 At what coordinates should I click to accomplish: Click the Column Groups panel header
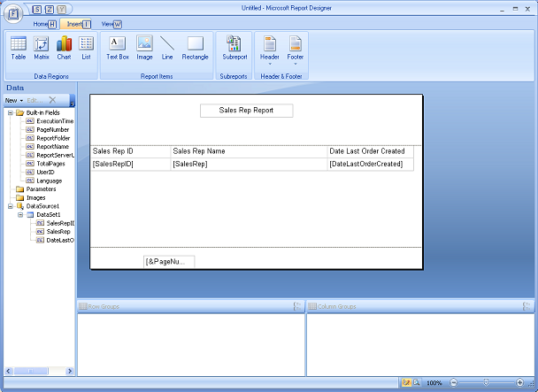tap(420, 306)
